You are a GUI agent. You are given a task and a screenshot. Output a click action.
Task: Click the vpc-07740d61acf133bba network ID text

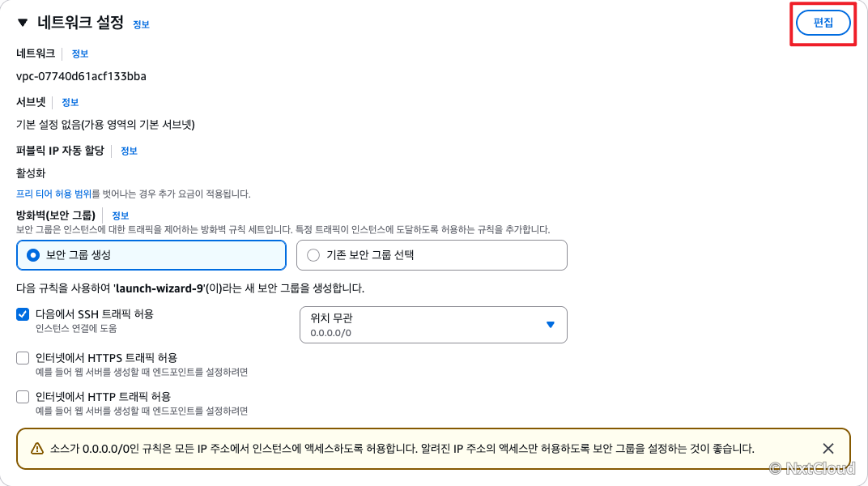81,76
